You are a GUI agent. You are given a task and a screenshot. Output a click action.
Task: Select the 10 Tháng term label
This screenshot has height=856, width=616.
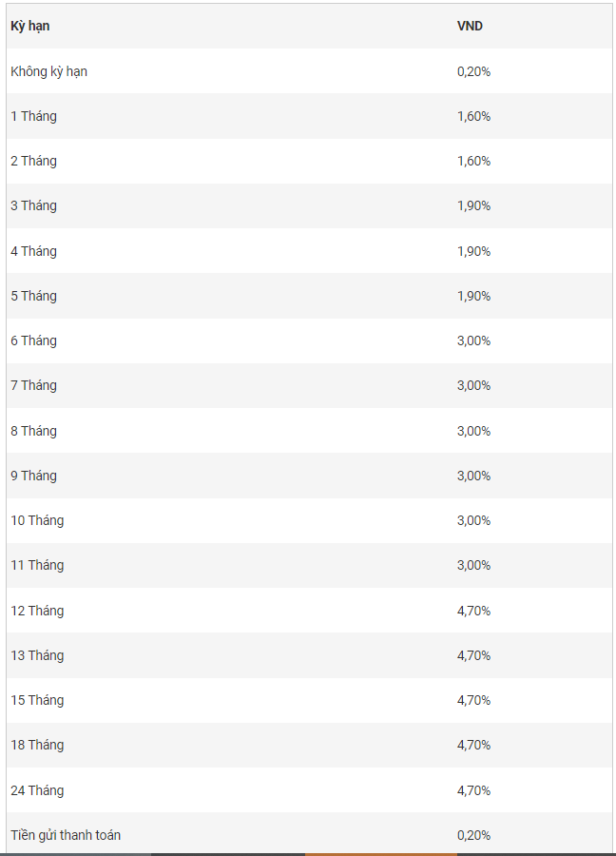pos(37,520)
